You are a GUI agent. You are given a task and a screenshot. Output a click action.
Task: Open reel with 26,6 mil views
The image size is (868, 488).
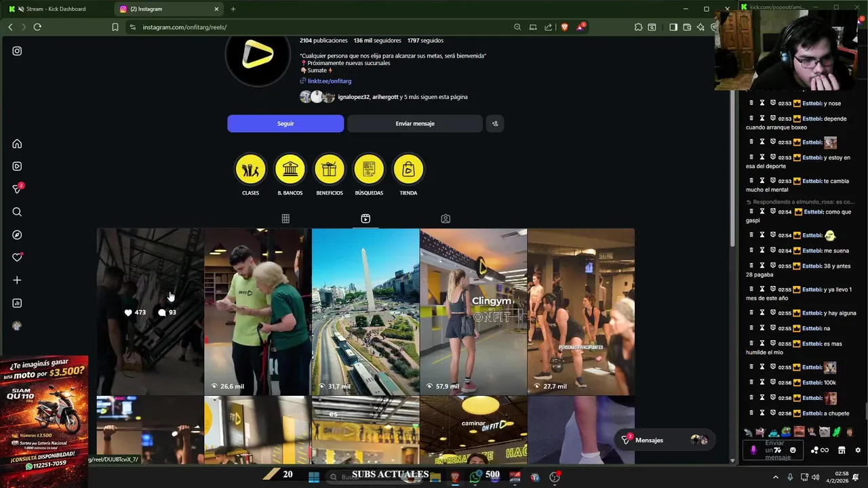(x=258, y=312)
